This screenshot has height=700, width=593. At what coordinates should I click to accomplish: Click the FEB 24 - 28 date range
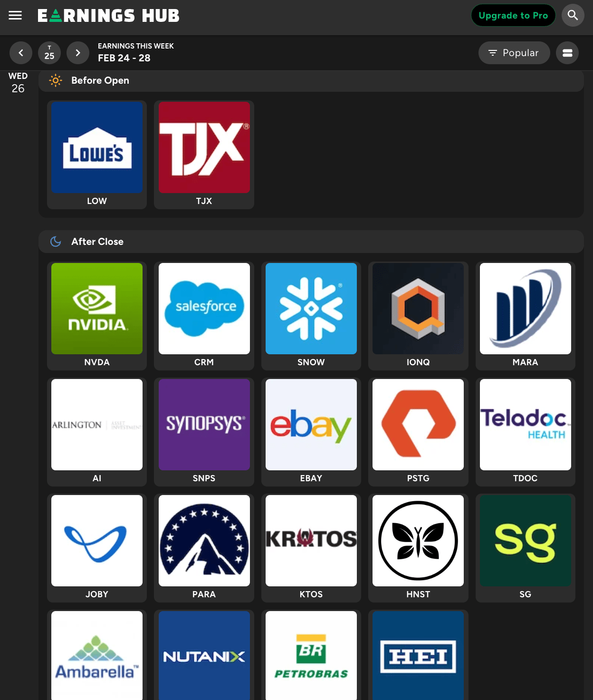click(124, 58)
